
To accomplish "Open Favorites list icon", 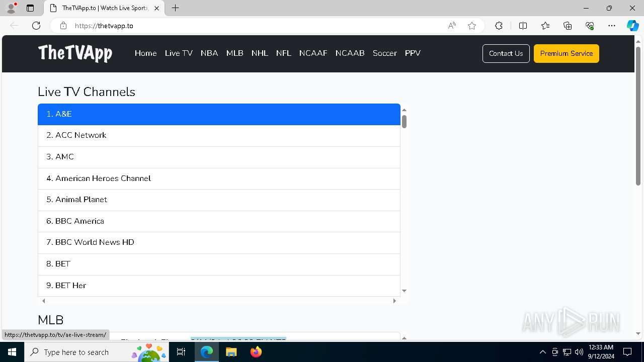I will [x=545, y=26].
